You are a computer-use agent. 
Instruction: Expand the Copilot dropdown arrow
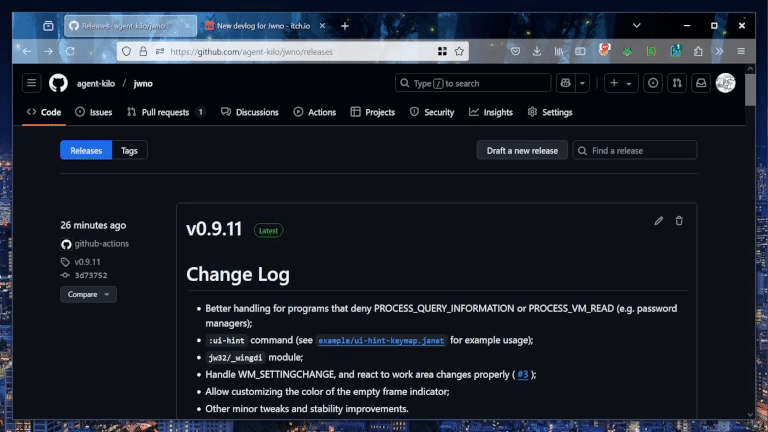[582, 83]
